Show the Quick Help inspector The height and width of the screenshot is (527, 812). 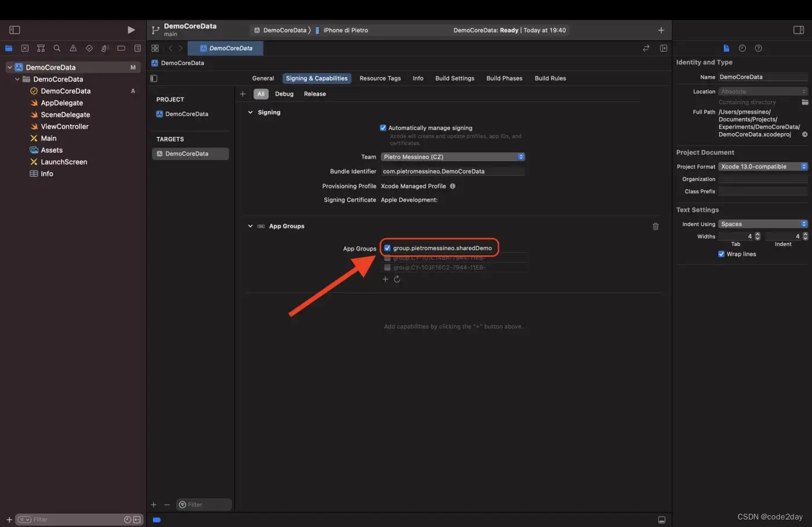[759, 48]
